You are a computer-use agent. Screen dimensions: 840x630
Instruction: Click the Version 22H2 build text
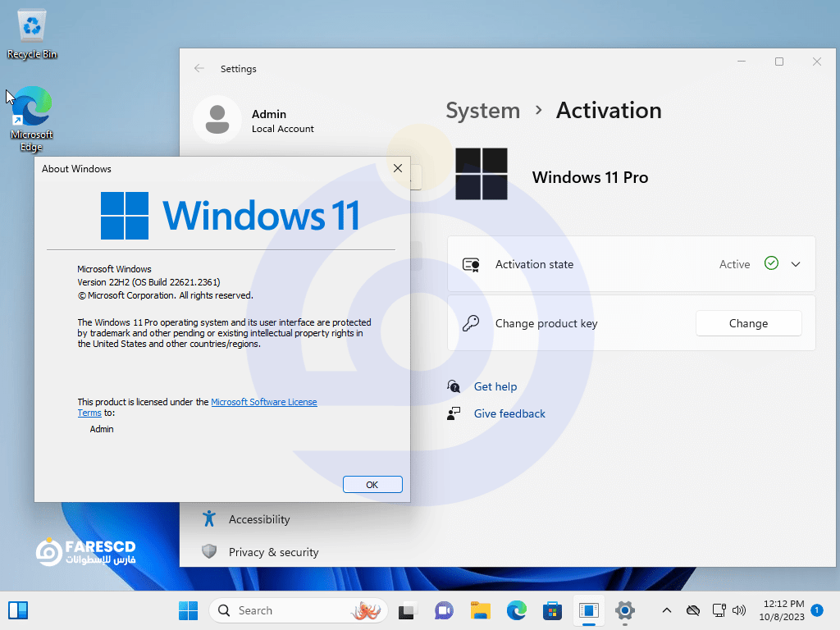[149, 282]
